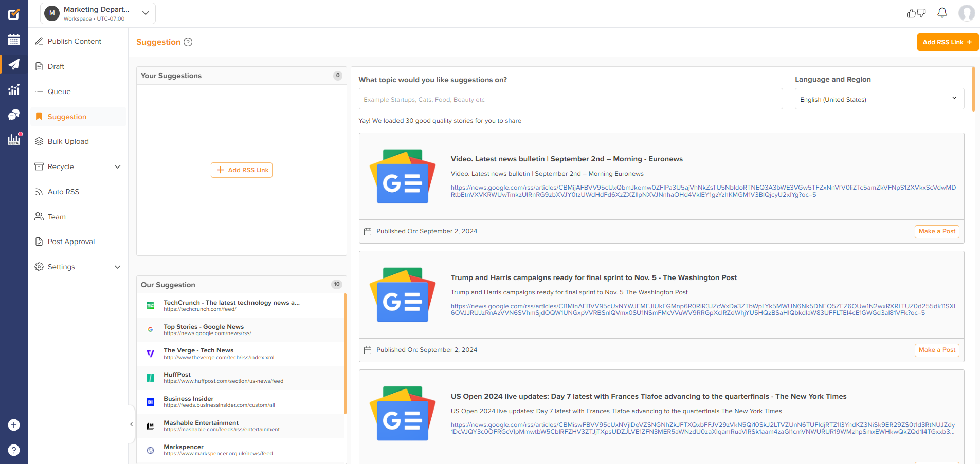The image size is (980, 464).
Task: Click Euronews story Google News thumbnail
Action: 403,176
